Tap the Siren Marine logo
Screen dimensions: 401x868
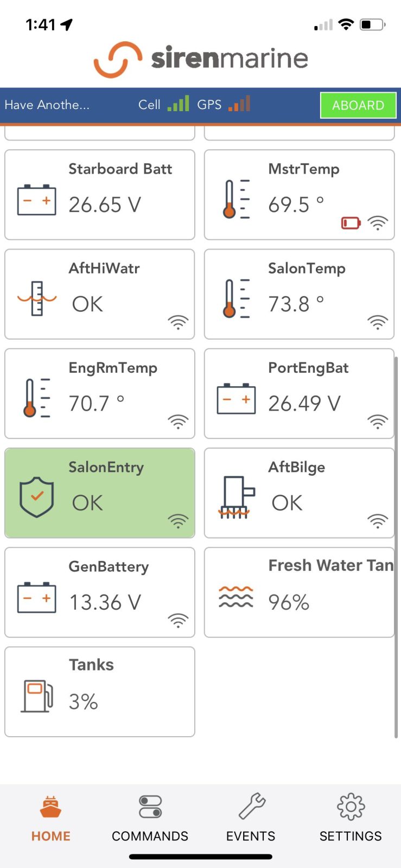click(x=201, y=59)
